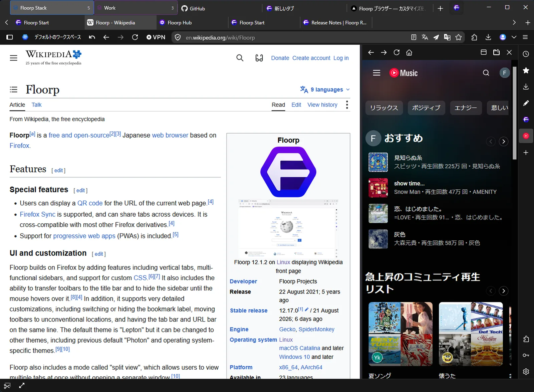Image resolution: width=534 pixels, height=392 pixels.
Task: Select the エナジー mood chip
Action: [x=466, y=108]
